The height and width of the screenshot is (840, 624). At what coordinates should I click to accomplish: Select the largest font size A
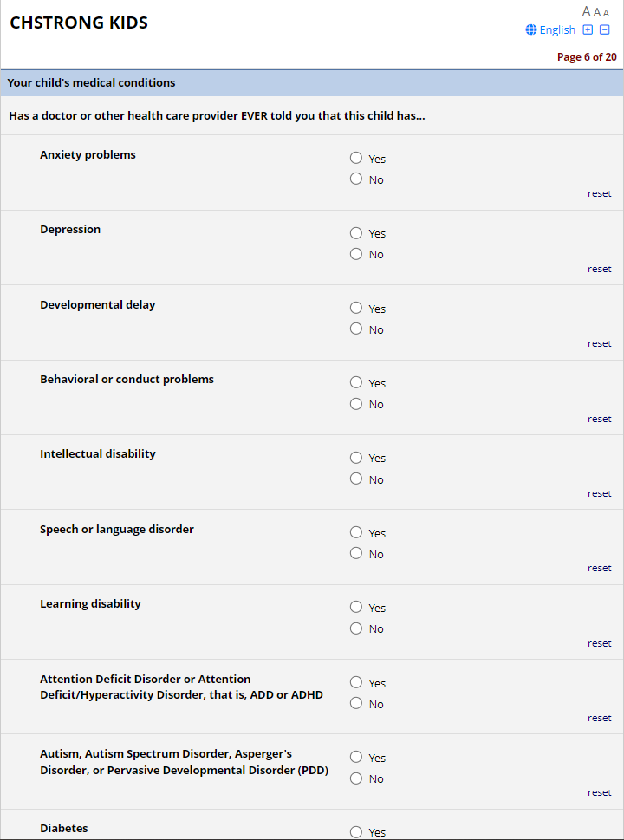[x=587, y=11]
